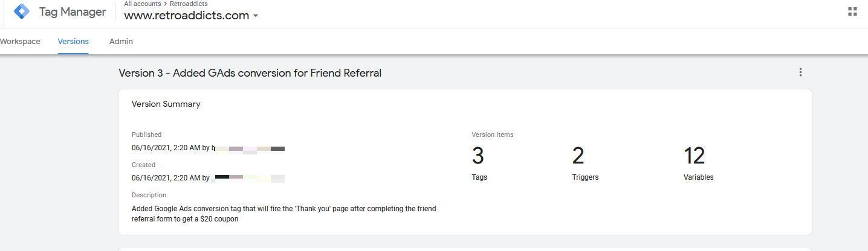Click the Triggers count of 2
Image resolution: width=868 pixels, height=251 pixels.
tap(578, 156)
